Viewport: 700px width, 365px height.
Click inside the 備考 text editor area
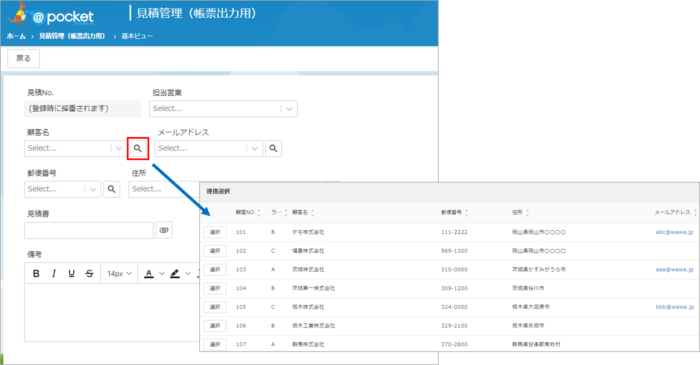pyautogui.click(x=112, y=312)
